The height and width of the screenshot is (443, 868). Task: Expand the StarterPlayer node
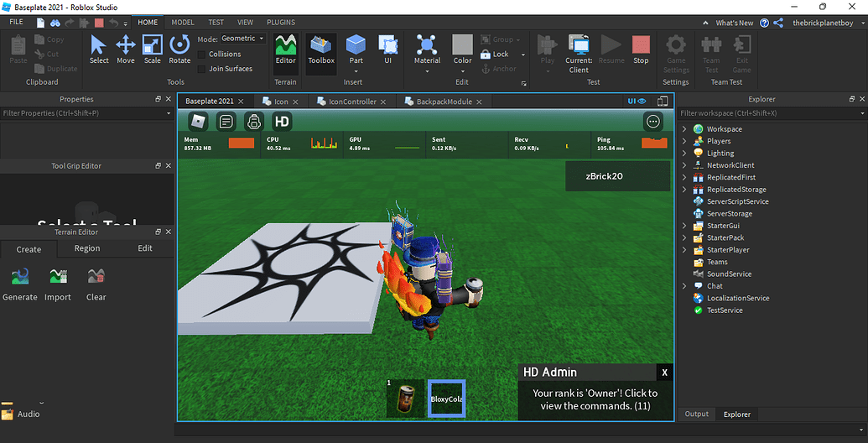684,250
